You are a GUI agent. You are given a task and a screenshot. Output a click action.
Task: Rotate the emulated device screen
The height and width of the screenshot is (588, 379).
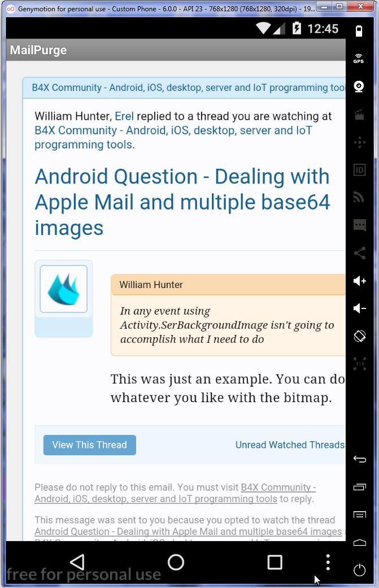(x=359, y=336)
